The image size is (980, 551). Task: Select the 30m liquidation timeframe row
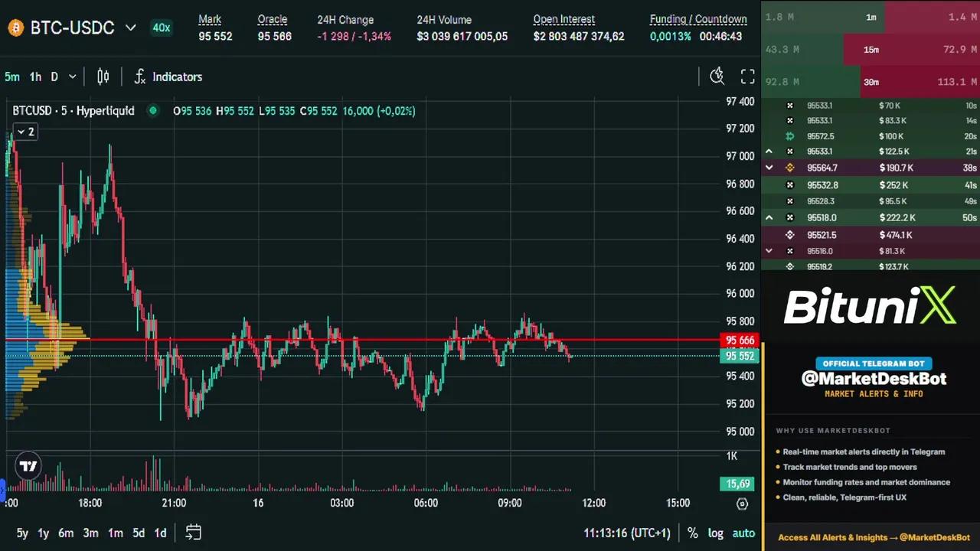pos(871,82)
